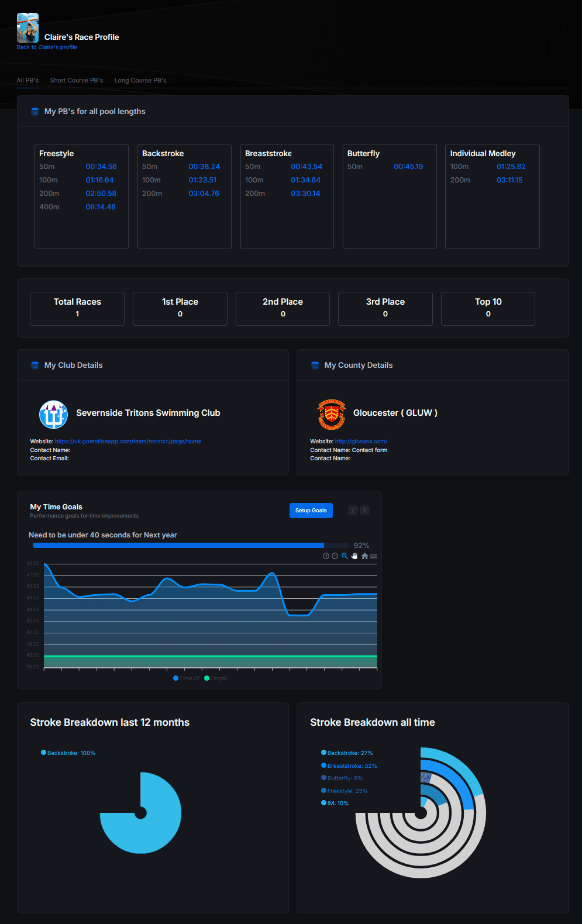Switch to Long Course PB's tab
The width and height of the screenshot is (582, 924).
pyautogui.click(x=140, y=81)
